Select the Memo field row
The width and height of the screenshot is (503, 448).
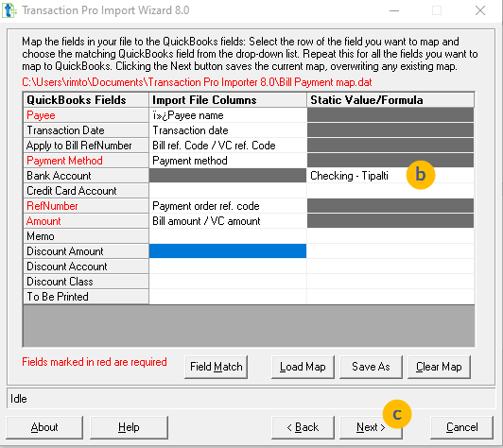86,236
